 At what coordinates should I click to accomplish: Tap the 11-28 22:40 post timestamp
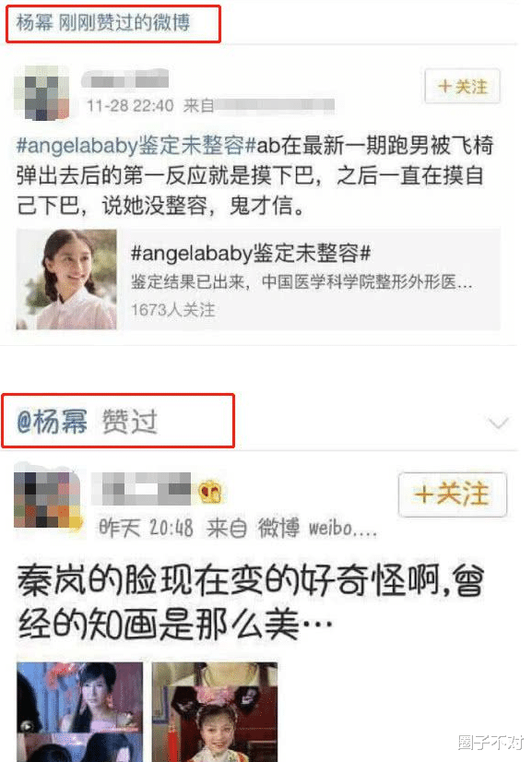coord(130,105)
